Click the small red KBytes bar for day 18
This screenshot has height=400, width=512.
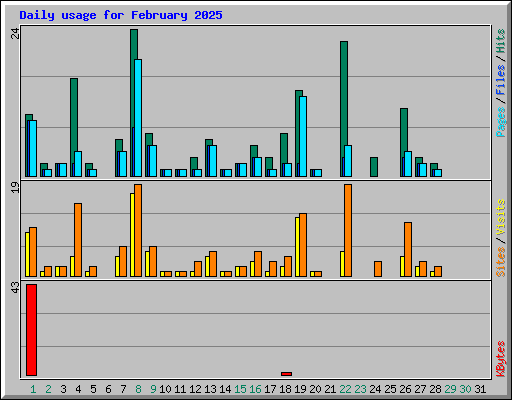(286, 374)
